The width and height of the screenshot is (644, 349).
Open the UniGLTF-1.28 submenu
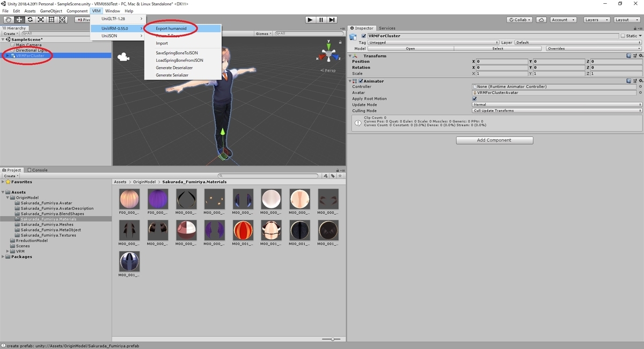click(118, 19)
